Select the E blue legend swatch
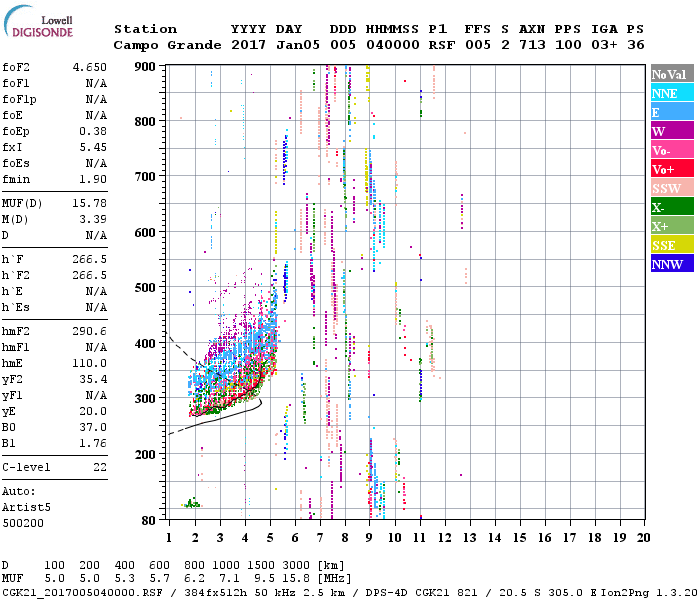This screenshot has height=600, width=700. click(x=672, y=112)
